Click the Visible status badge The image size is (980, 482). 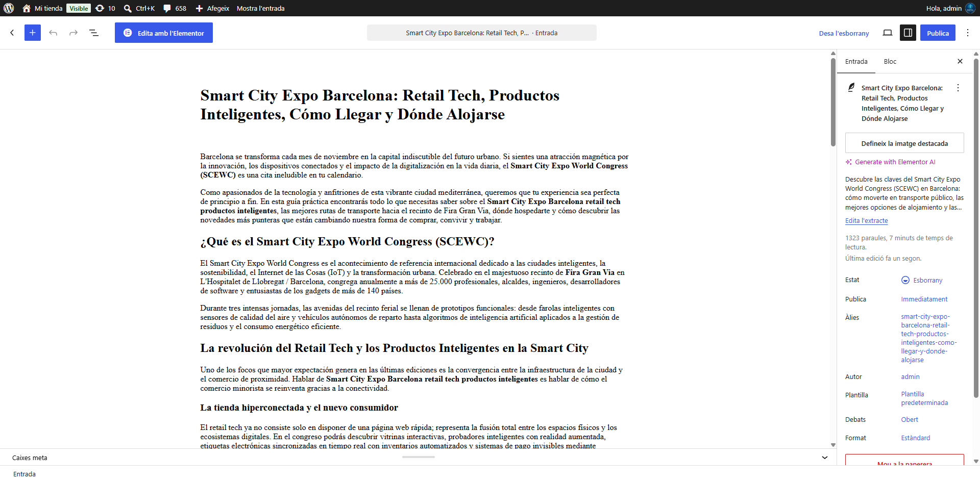[x=79, y=8]
